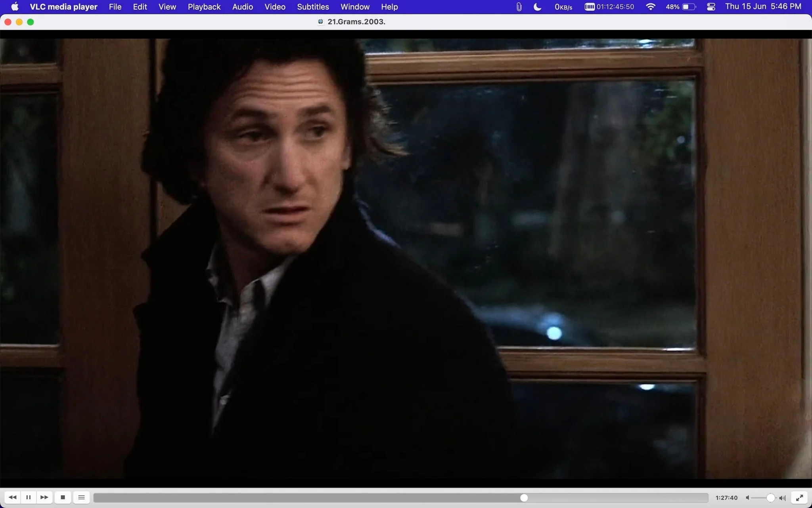Image resolution: width=812 pixels, height=508 pixels.
Task: Open the VLC media player application menu
Action: click(63, 7)
